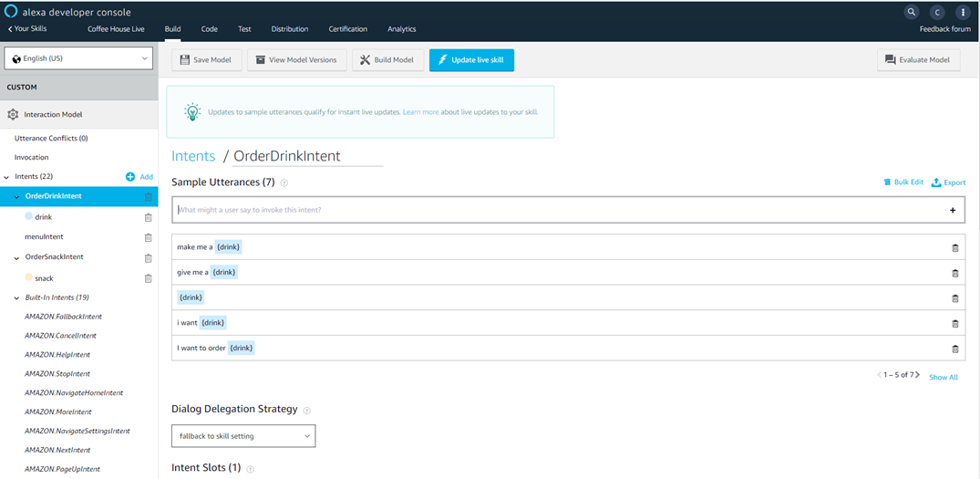Delete the 'make me a {drink}' utterance
Image resolution: width=980 pixels, height=479 pixels.
[954, 247]
